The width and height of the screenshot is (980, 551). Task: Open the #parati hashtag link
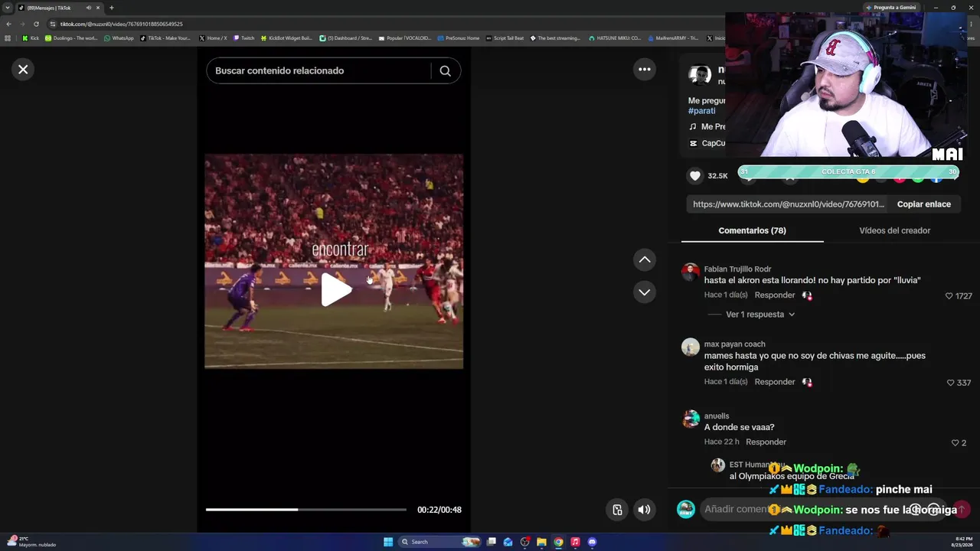coord(702,111)
